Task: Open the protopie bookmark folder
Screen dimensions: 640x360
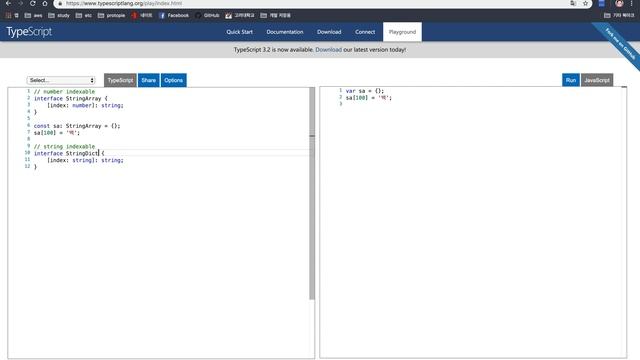Action: click(111, 16)
